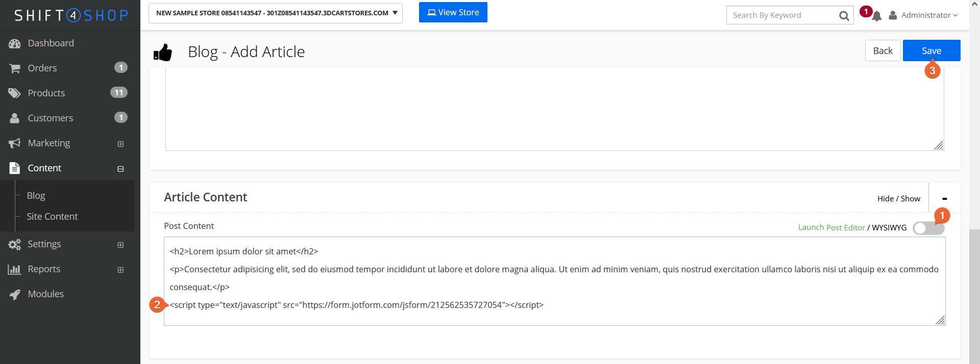This screenshot has height=364, width=980.
Task: Click the search magnifier icon
Action: coord(844,16)
